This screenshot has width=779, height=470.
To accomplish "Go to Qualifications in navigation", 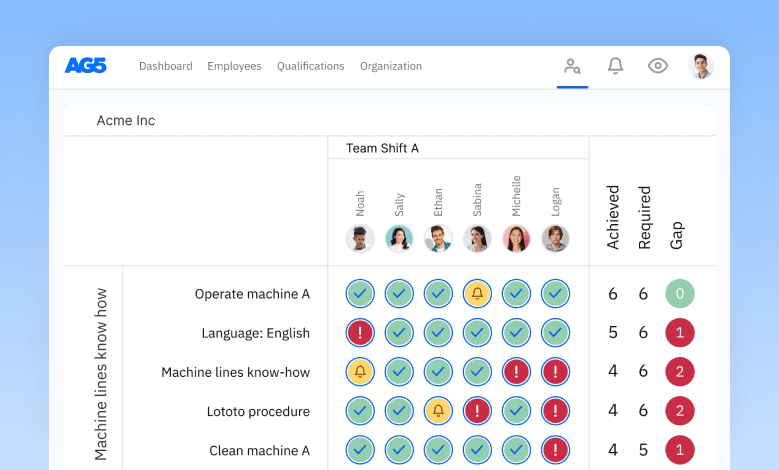I will pos(311,66).
